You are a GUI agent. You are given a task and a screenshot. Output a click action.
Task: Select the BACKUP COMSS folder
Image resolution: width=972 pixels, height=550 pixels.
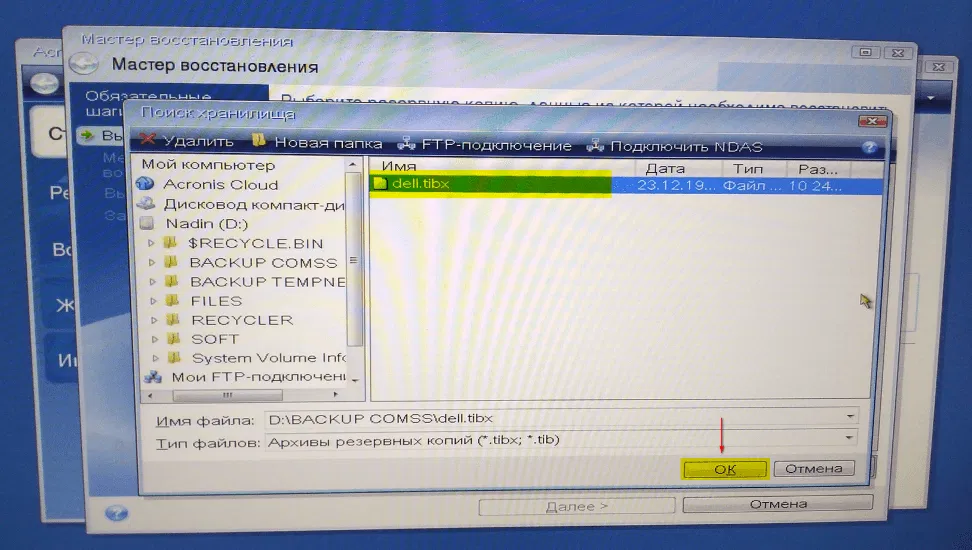coord(263,262)
